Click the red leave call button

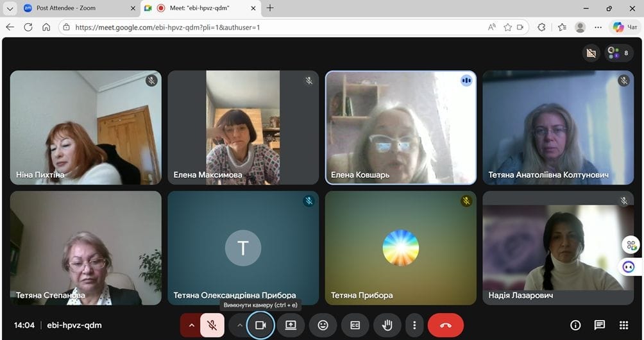[x=446, y=325]
